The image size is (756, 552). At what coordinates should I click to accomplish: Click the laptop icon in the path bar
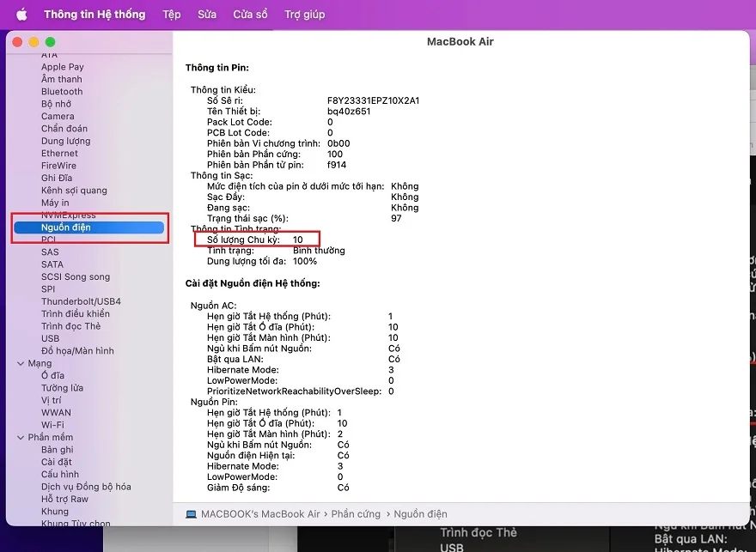191,514
